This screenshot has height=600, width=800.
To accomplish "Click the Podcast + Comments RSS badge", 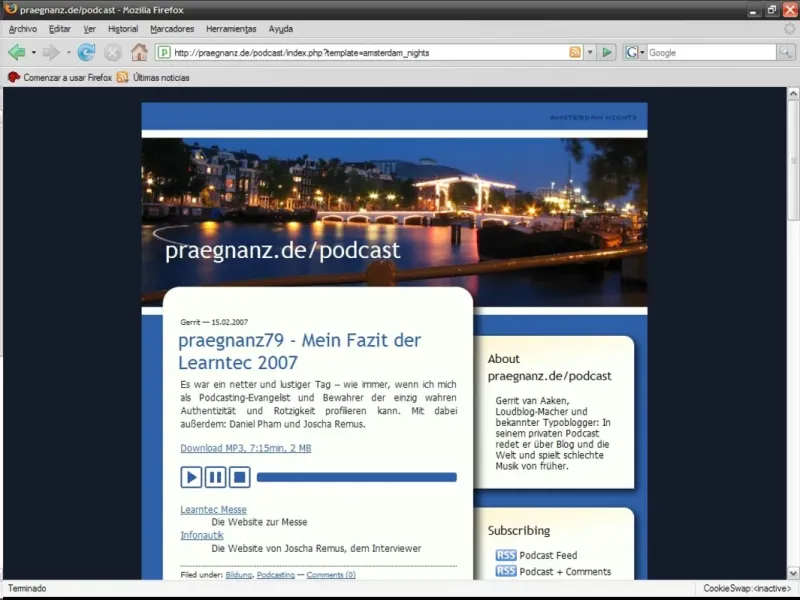I will pyautogui.click(x=506, y=571).
